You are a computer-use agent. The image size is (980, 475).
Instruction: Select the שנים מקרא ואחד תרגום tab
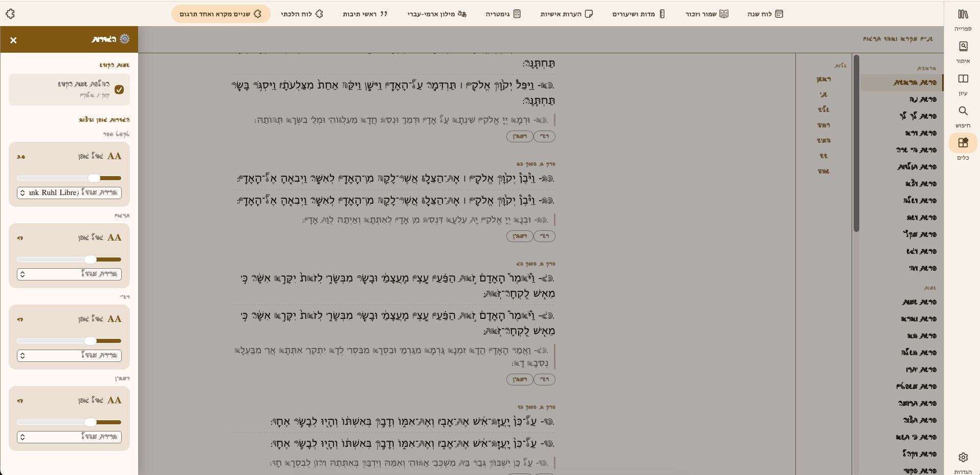point(220,14)
